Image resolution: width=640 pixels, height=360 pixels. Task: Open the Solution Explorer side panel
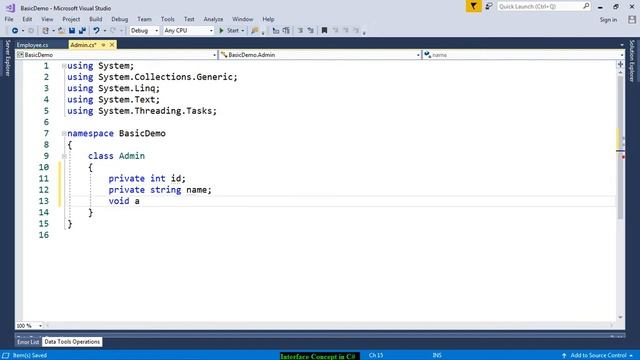tap(632, 61)
